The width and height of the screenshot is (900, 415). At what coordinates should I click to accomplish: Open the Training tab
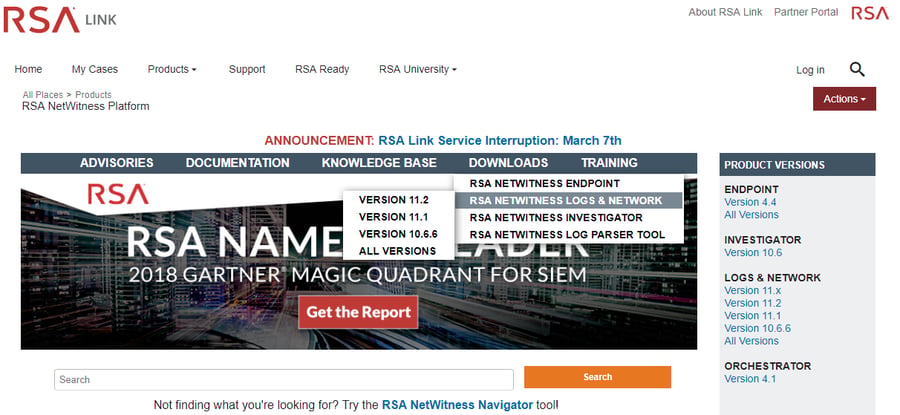(609, 163)
